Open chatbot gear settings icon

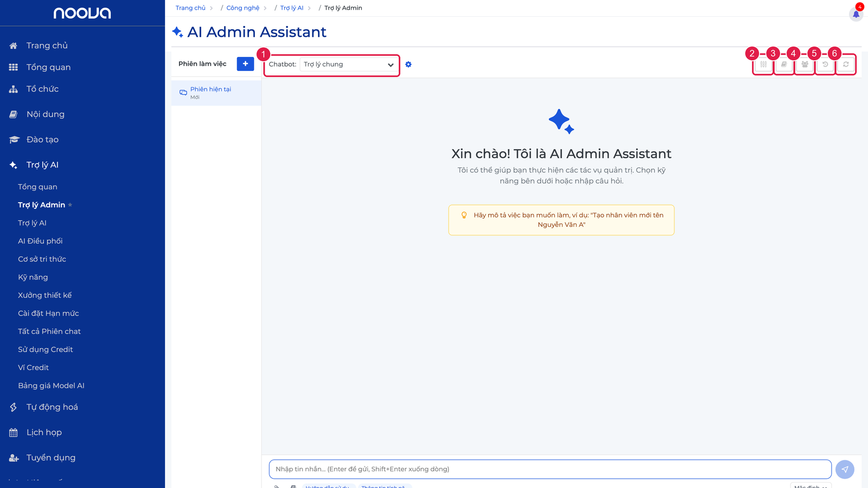point(409,65)
